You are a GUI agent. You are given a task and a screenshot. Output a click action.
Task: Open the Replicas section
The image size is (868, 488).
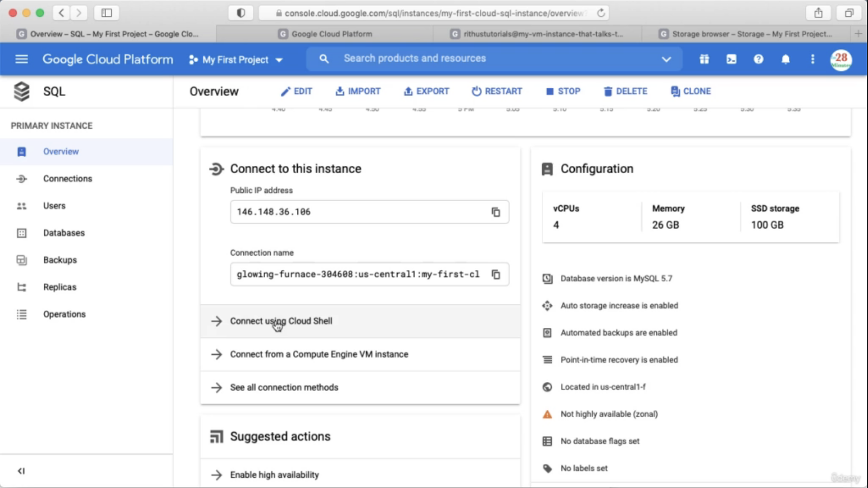click(86, 287)
